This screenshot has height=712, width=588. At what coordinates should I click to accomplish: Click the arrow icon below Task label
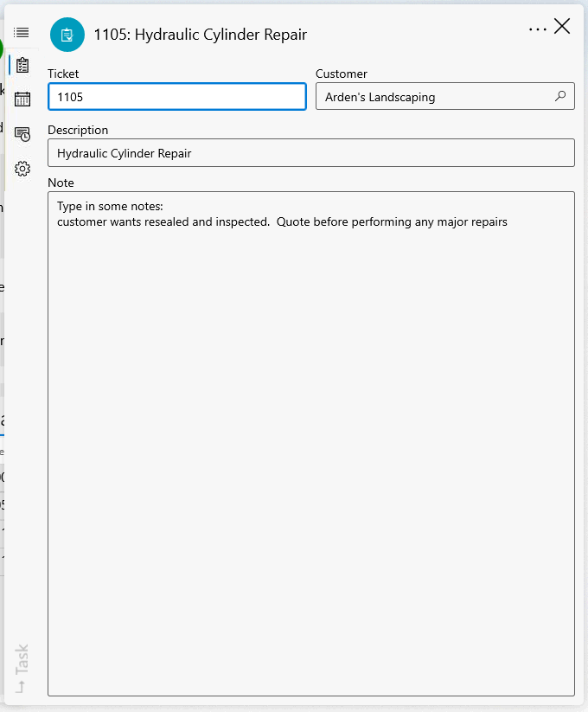tap(22, 687)
